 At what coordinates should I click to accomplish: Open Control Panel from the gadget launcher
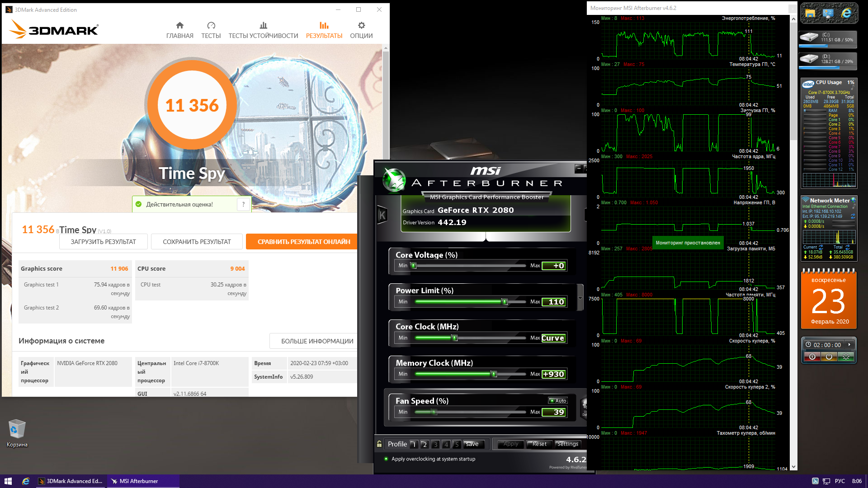(x=828, y=14)
